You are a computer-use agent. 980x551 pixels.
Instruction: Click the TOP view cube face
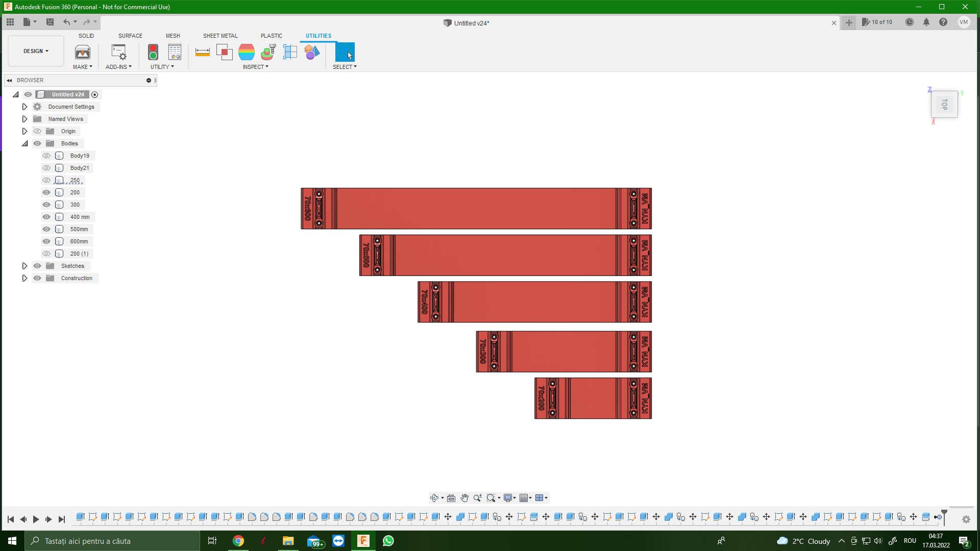click(x=944, y=105)
